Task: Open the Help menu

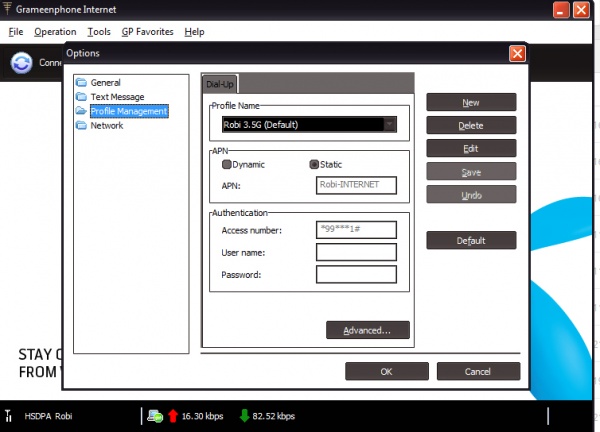Action: [194, 32]
